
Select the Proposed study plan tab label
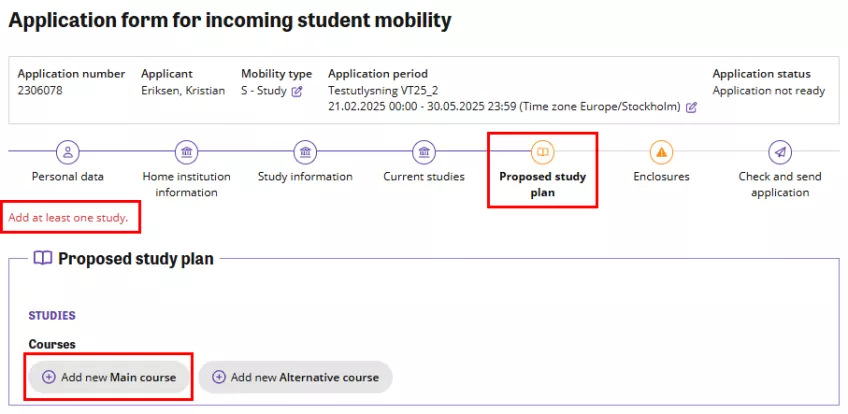543,184
